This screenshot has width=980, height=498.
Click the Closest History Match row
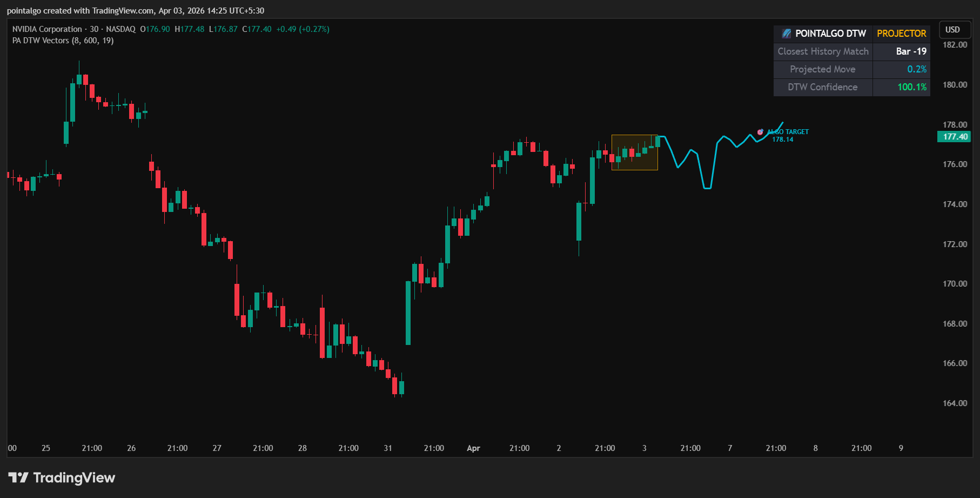click(x=823, y=51)
